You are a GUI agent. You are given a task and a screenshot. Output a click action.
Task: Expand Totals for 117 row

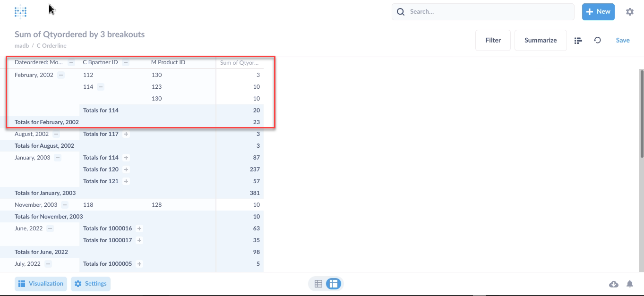click(x=126, y=134)
